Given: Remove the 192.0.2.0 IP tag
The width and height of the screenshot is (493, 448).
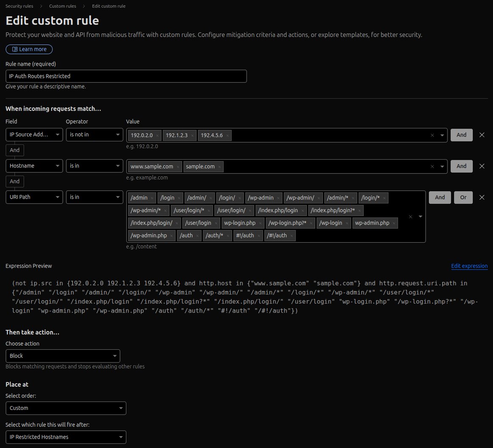Looking at the screenshot, I should tap(157, 136).
